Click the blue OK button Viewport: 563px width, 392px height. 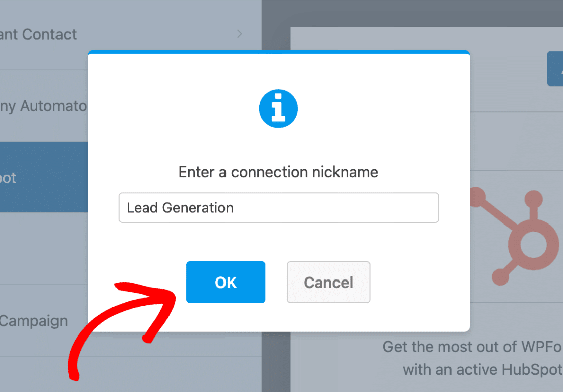(x=226, y=282)
